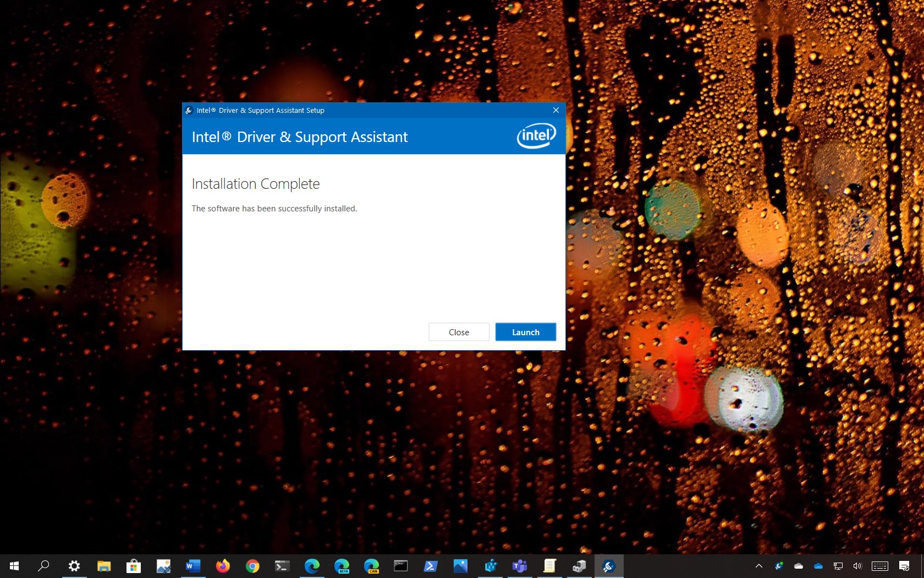
Task: Open Microsoft Edge Beta from the taskbar
Action: (x=342, y=566)
